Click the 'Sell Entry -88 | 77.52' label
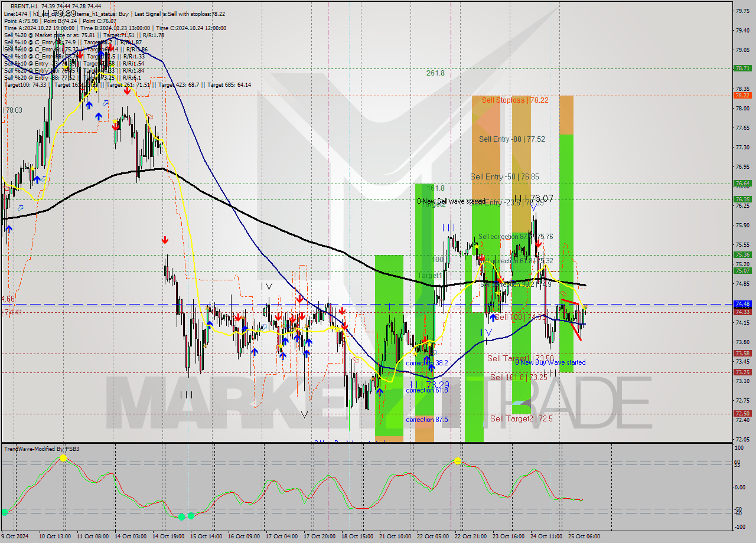The image size is (756, 543). [x=512, y=139]
